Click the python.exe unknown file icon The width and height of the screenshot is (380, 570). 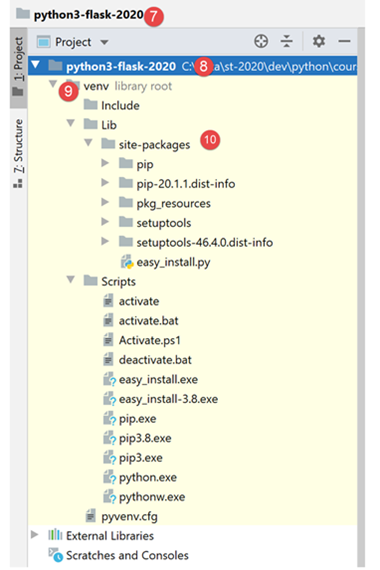tap(109, 477)
